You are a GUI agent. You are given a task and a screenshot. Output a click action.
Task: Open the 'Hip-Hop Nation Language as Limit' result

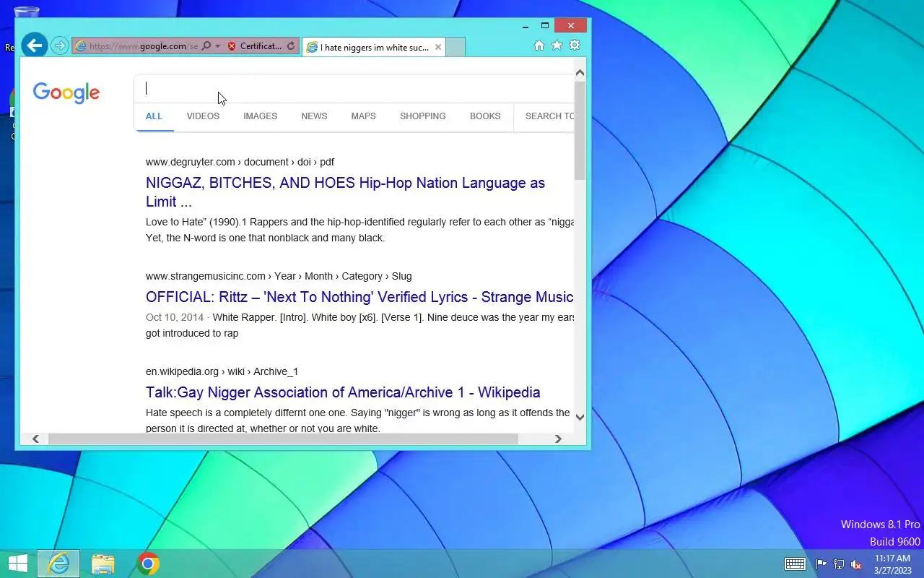coord(345,192)
